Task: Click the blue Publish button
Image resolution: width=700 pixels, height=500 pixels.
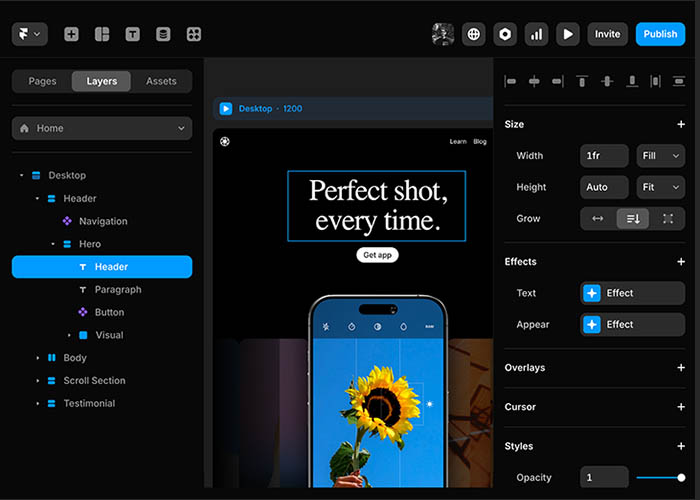Action: (660, 34)
